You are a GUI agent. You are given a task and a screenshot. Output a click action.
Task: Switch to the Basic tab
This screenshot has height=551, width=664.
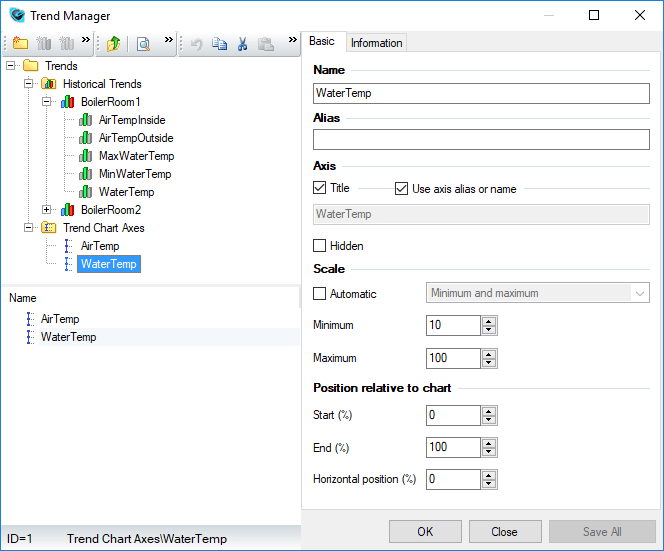[x=322, y=41]
